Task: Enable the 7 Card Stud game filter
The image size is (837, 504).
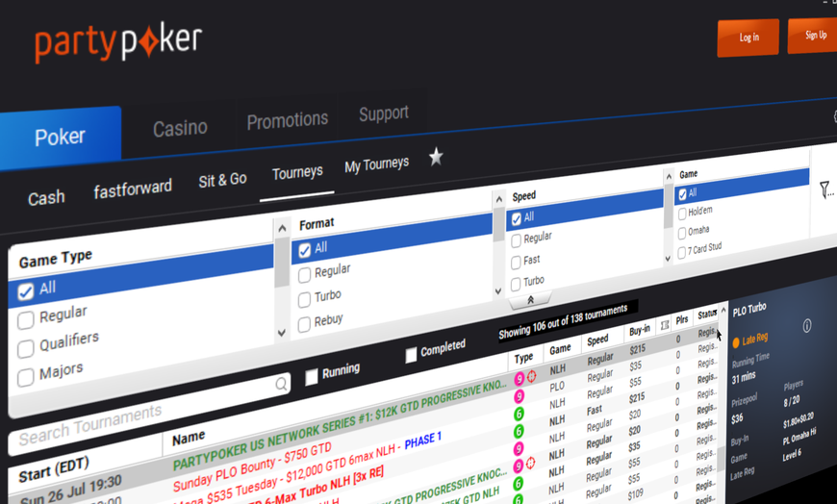Action: coord(681,253)
